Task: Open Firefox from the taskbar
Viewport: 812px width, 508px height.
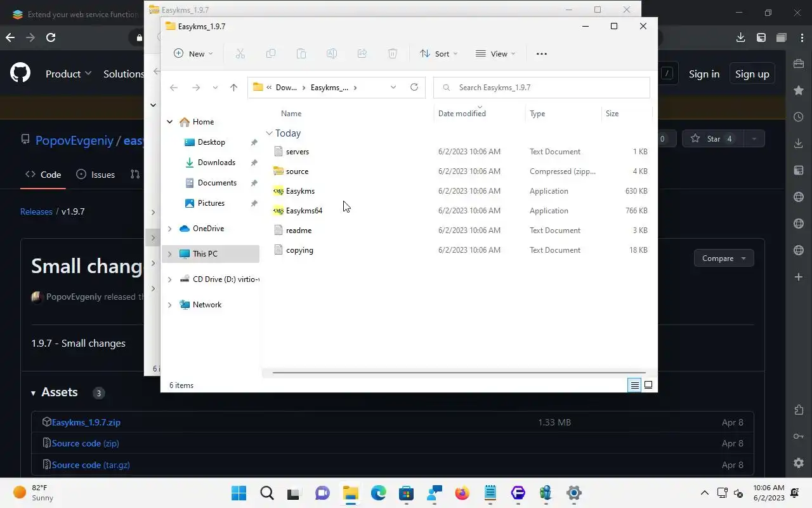Action: [x=462, y=493]
